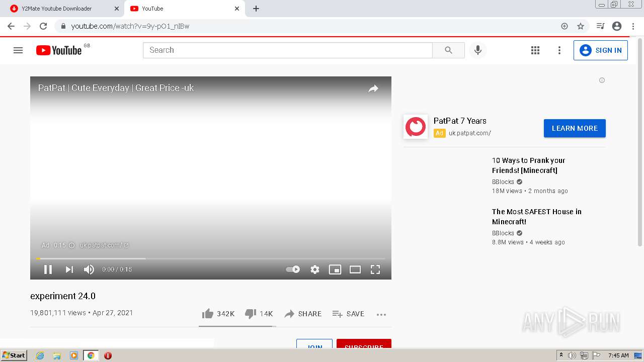
Task: Pause the video playback
Action: [48, 269]
